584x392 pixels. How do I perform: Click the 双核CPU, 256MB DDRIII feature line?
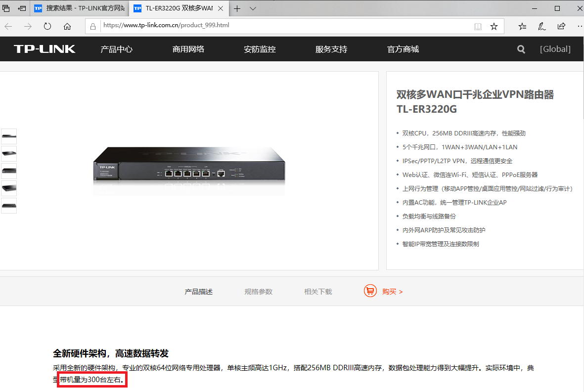click(464, 133)
